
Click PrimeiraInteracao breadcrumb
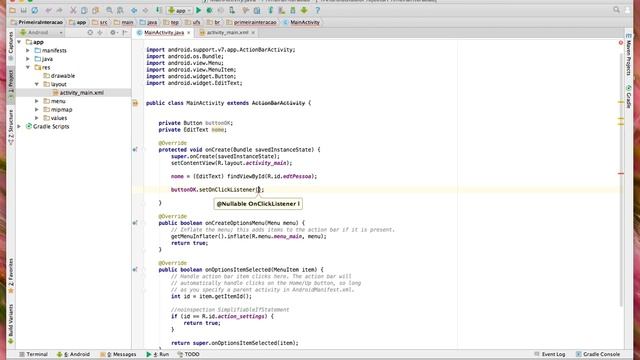point(37,22)
